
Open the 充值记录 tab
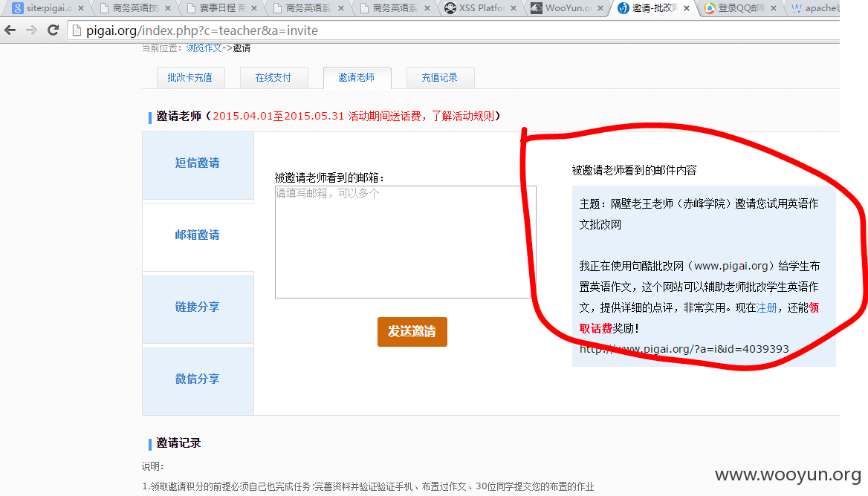(439, 77)
